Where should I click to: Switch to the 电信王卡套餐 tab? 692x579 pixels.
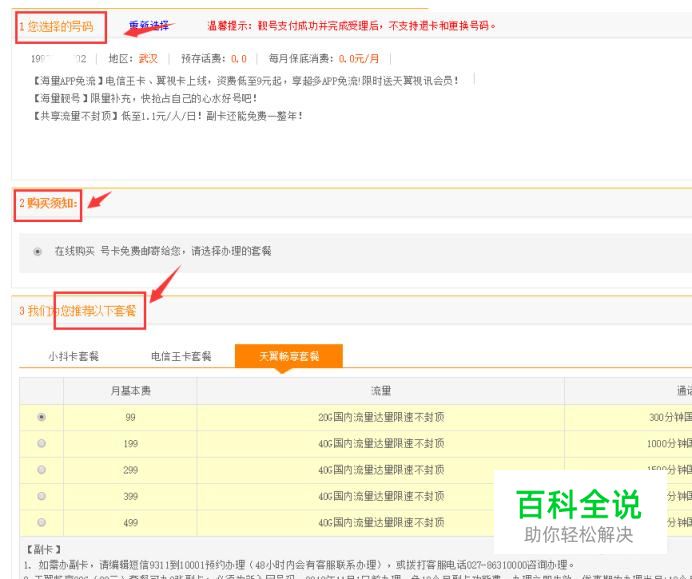point(181,356)
